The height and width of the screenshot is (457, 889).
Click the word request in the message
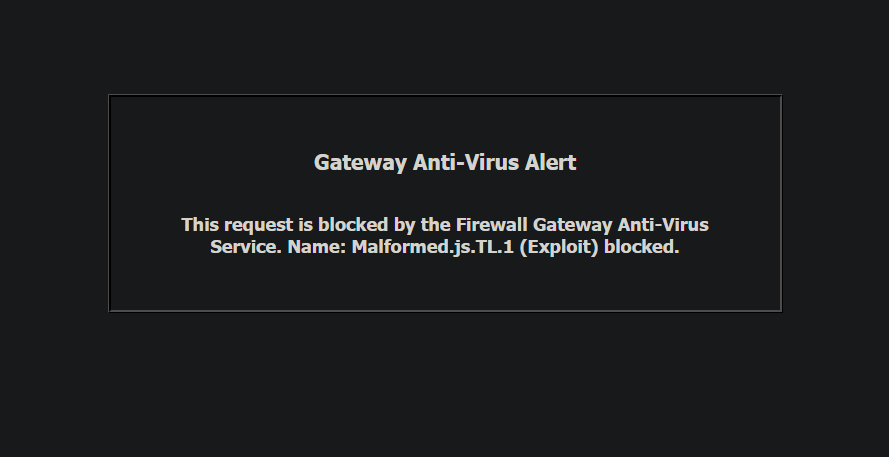coord(260,226)
